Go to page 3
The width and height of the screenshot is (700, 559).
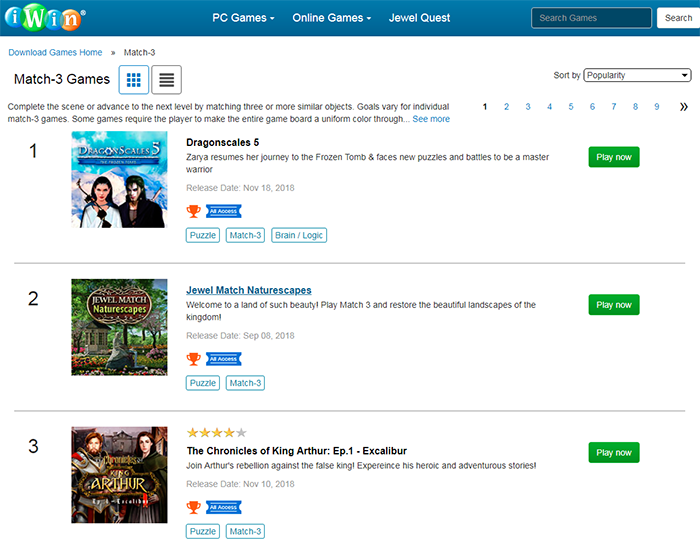click(528, 107)
